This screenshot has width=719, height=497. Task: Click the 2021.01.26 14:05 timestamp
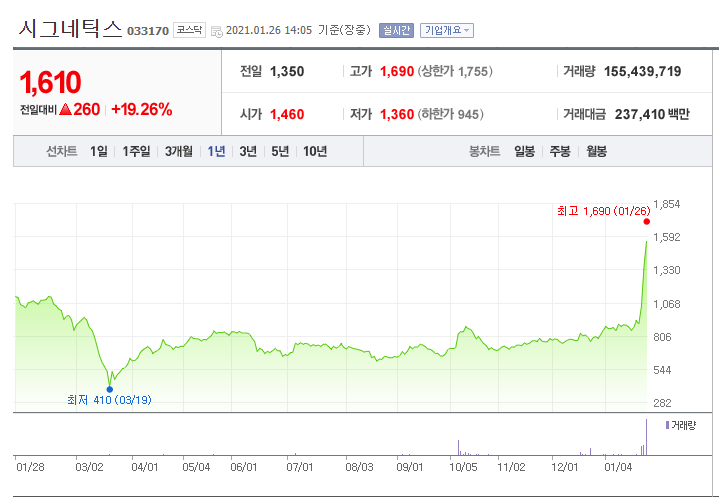click(269, 30)
